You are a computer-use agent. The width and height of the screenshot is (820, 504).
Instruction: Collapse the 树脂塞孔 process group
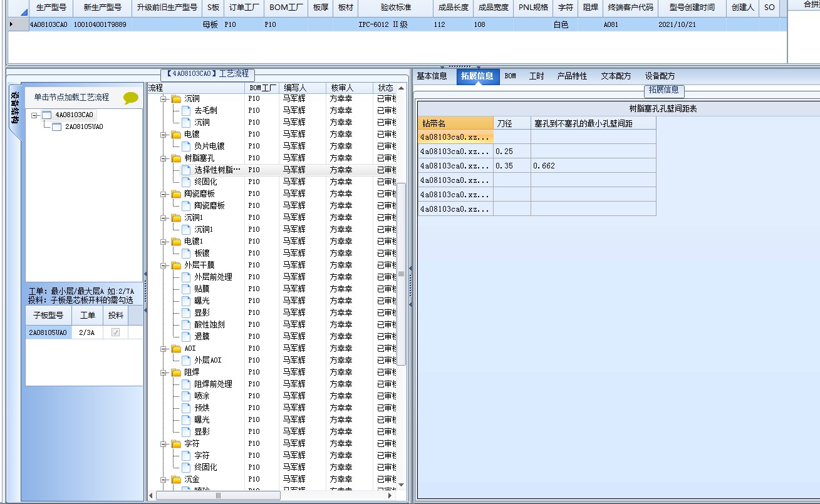pyautogui.click(x=163, y=158)
